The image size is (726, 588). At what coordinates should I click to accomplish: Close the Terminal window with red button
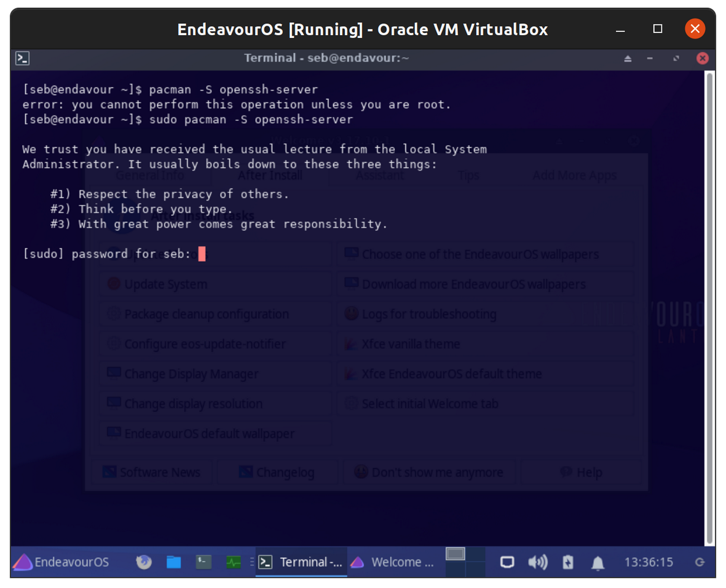click(702, 58)
